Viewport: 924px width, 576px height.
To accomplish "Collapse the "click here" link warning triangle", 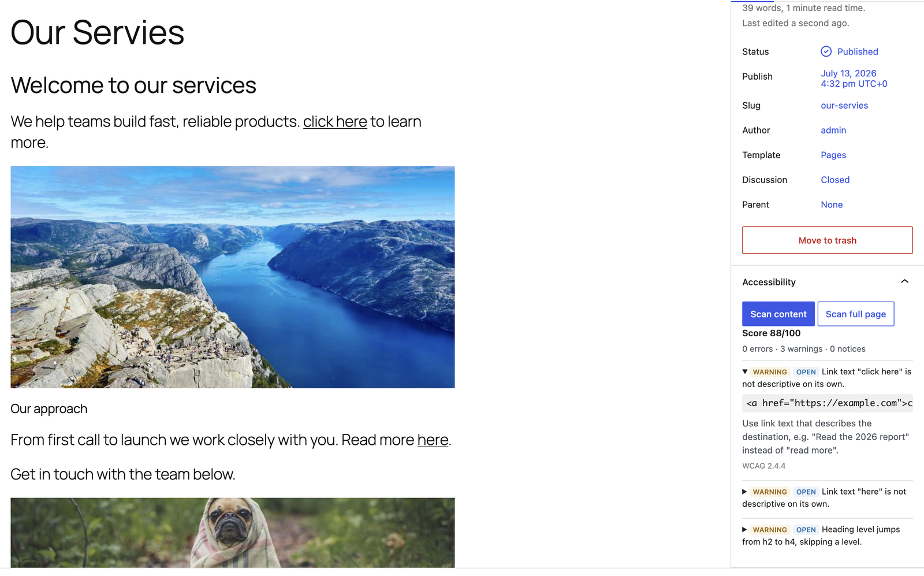I will [x=745, y=371].
